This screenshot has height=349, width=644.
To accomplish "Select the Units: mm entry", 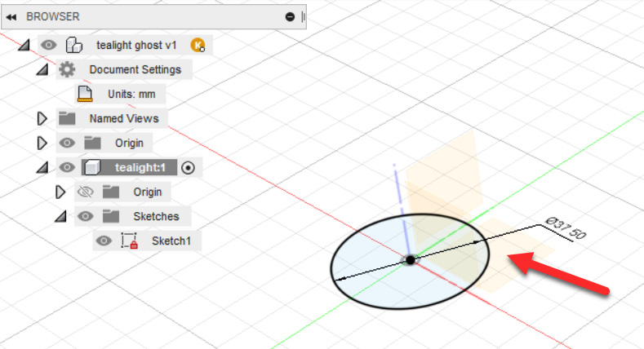I will [131, 95].
